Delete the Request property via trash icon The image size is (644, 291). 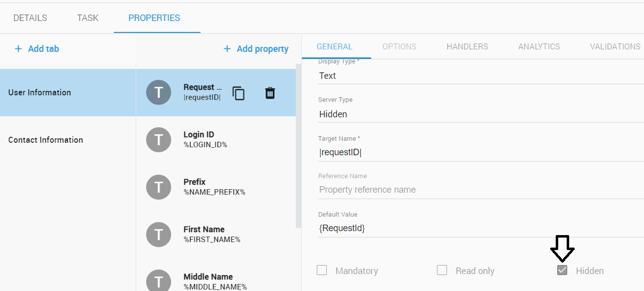[270, 93]
